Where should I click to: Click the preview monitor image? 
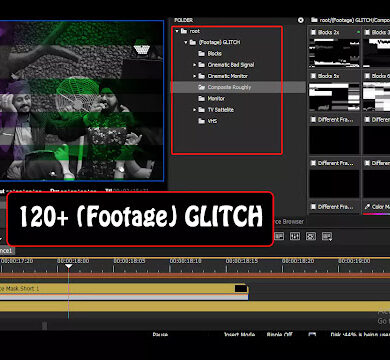point(82,101)
